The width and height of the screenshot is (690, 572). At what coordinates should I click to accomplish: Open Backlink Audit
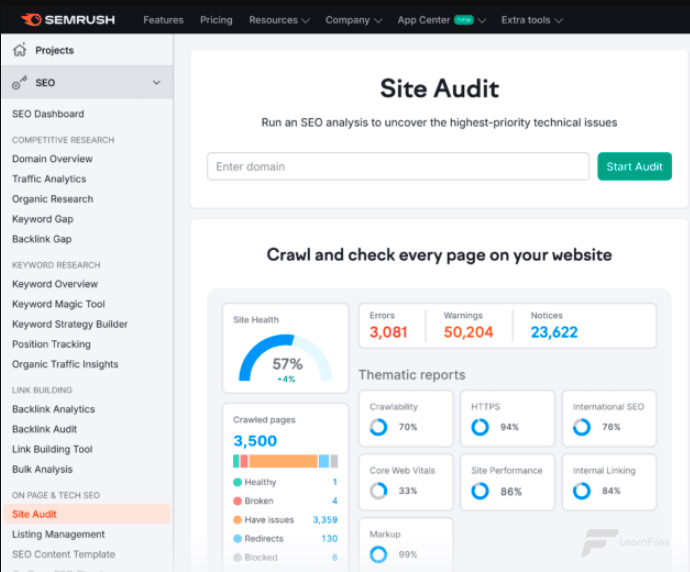coord(44,429)
